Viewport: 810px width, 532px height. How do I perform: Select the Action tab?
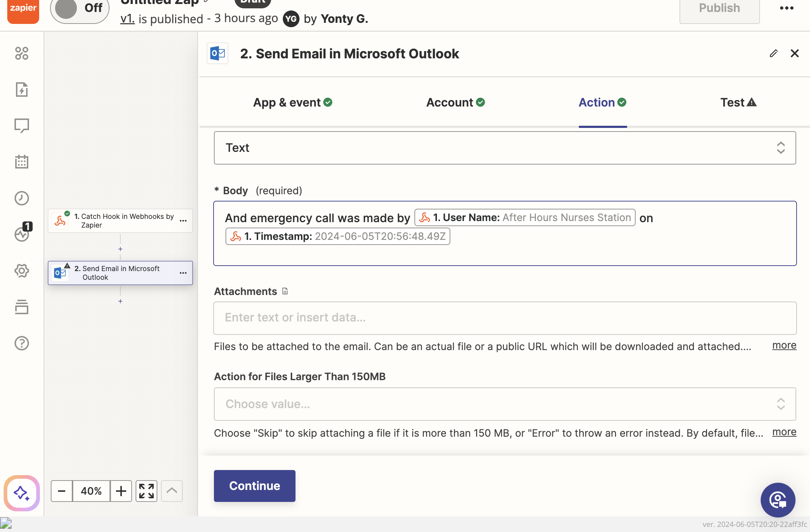[x=603, y=103]
